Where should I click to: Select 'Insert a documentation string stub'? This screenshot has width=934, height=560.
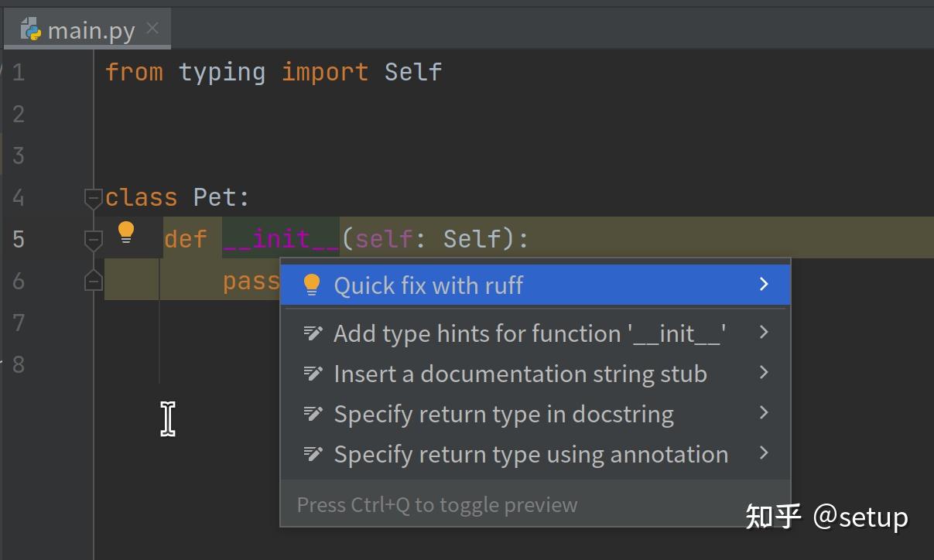[x=520, y=373]
